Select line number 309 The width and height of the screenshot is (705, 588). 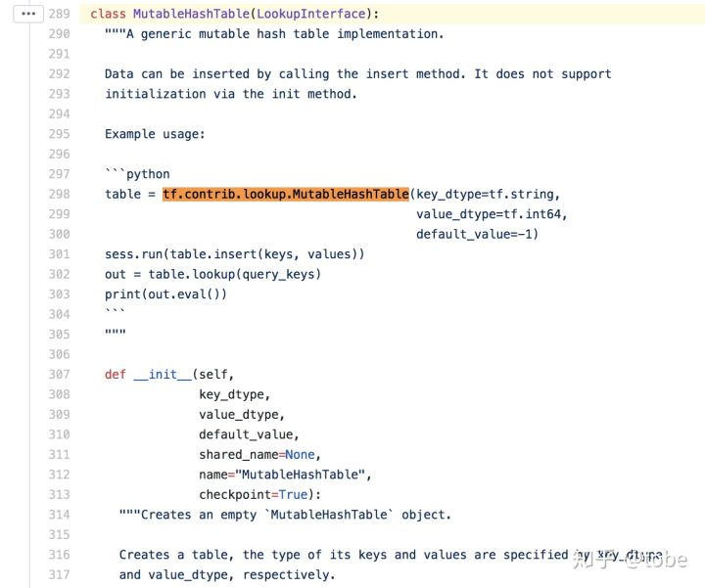pos(60,415)
